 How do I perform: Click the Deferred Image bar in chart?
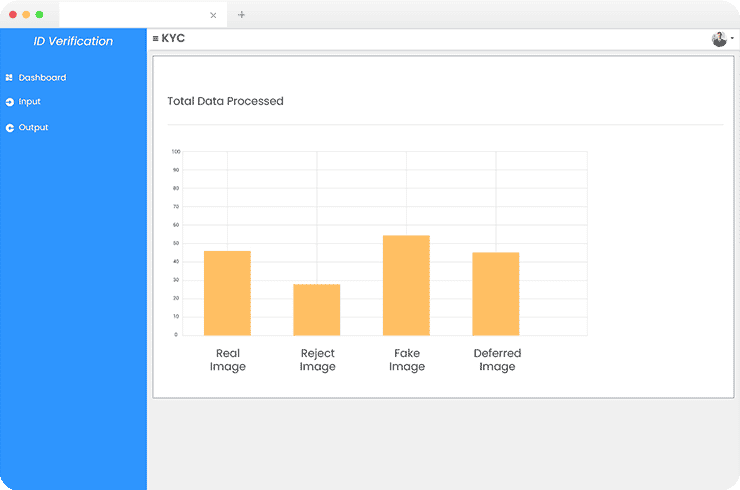[496, 294]
